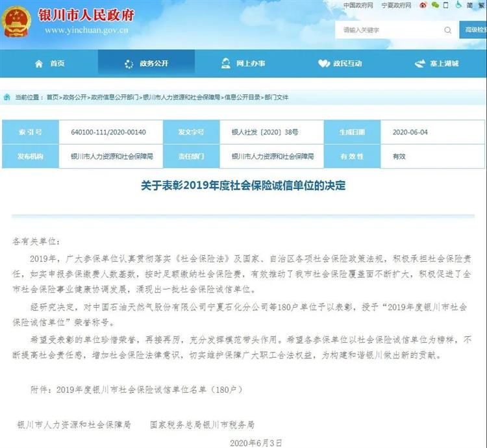Image resolution: width=487 pixels, height=448 pixels.
Task: Switch to Traditional Chinese (繁)
Action: [481, 5]
